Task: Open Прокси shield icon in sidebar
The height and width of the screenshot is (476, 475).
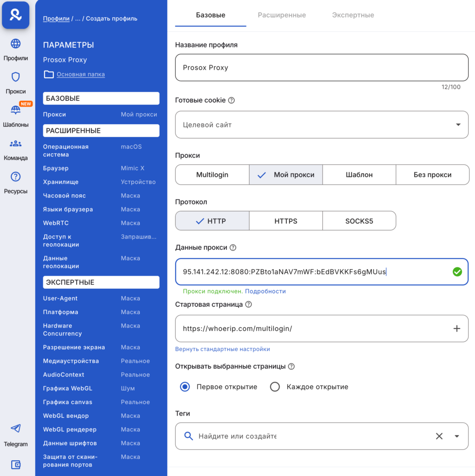Action: 16,77
